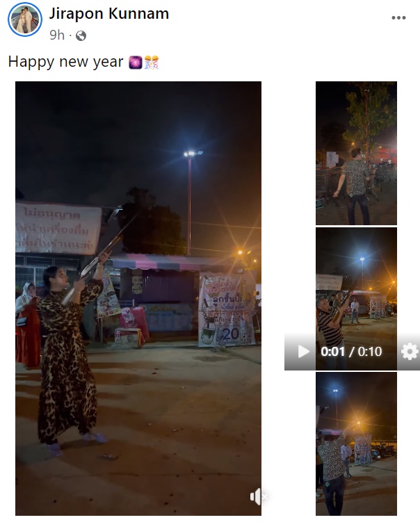Open the three-dot post options menu

tap(398, 18)
